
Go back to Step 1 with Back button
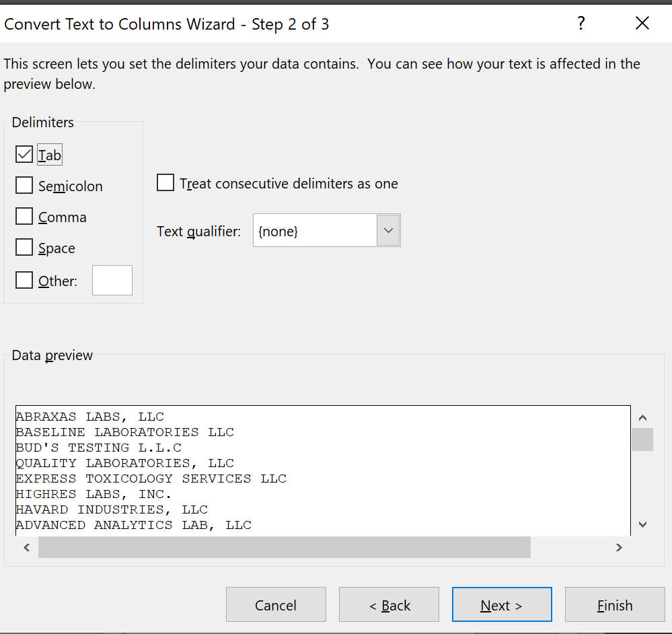tap(389, 604)
